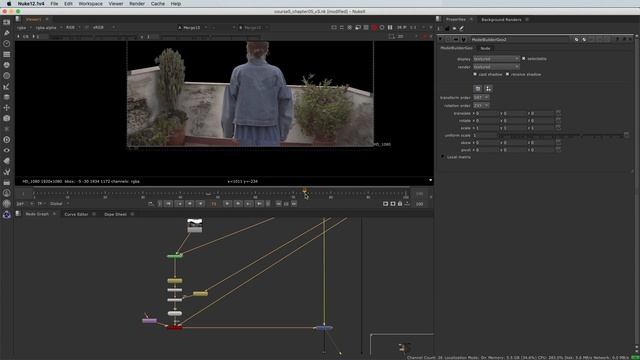Viewport: 640px width, 360px height.
Task: Toggle the receive shadow checkbox
Action: [x=507, y=74]
